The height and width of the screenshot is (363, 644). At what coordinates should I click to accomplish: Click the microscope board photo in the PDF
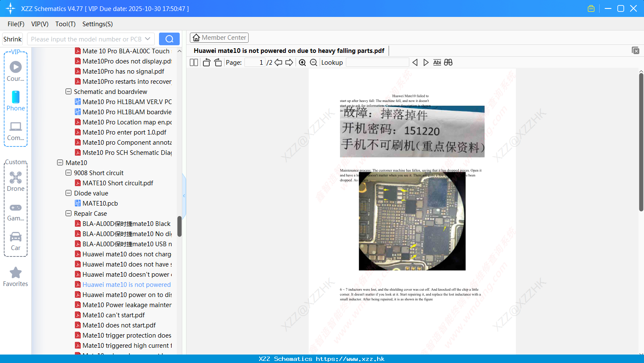[412, 221]
